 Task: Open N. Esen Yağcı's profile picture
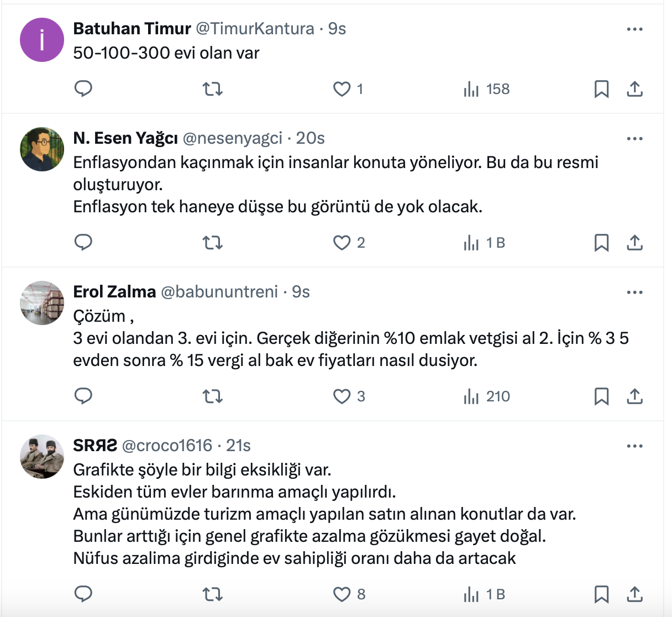[42, 149]
